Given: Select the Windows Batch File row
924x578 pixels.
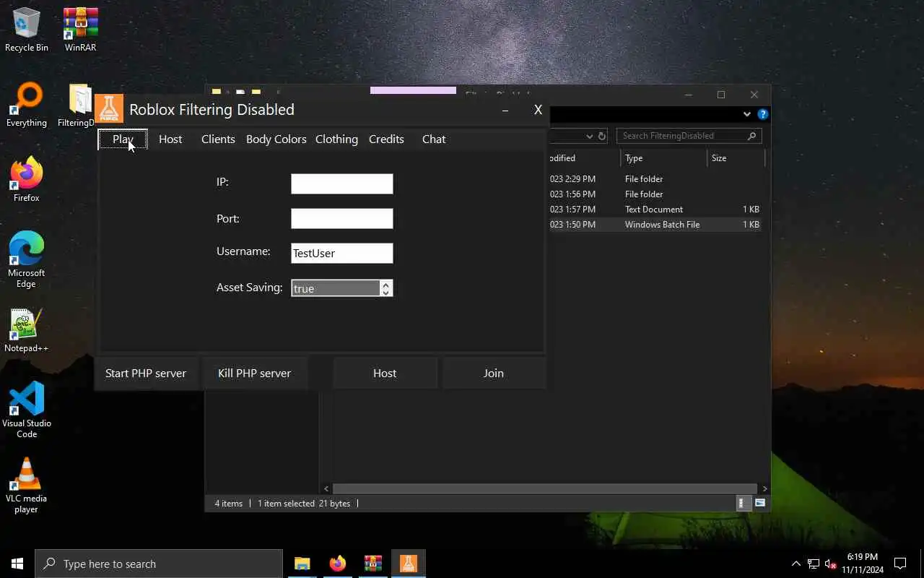Looking at the screenshot, I should click(655, 225).
